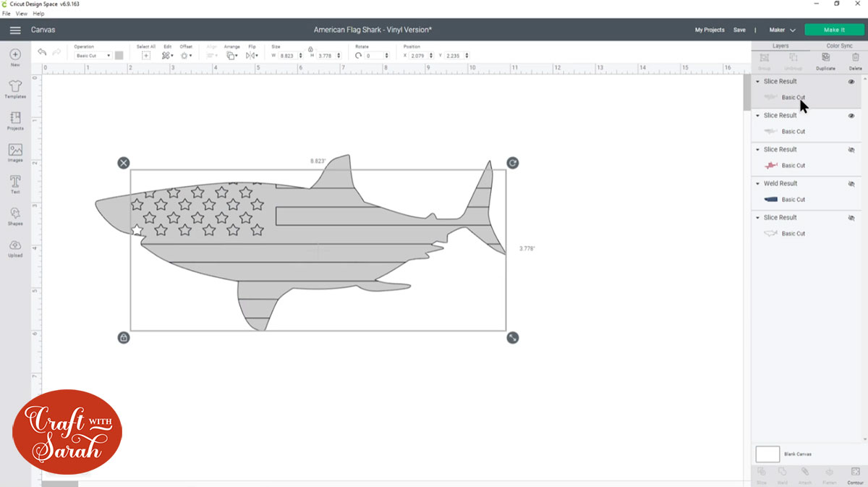This screenshot has height=487, width=868.
Task: Click the Contour tool at bottom right
Action: [x=856, y=474]
